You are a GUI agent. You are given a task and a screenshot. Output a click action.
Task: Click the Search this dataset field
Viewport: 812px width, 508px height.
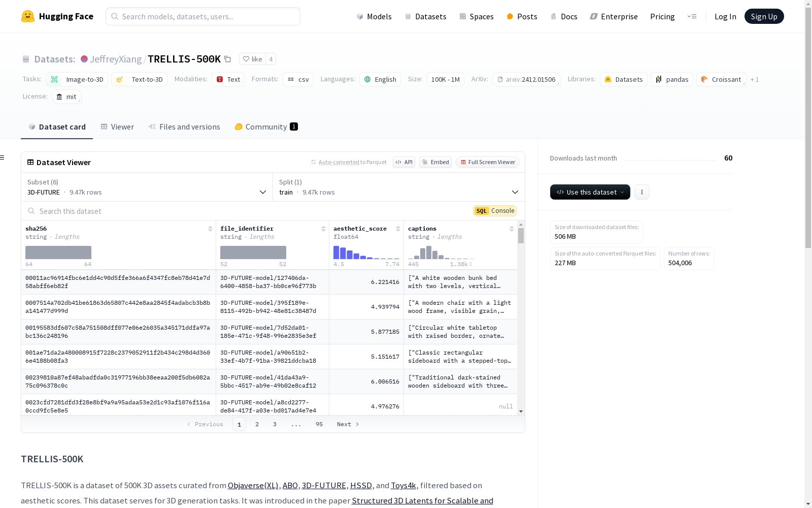tap(249, 211)
